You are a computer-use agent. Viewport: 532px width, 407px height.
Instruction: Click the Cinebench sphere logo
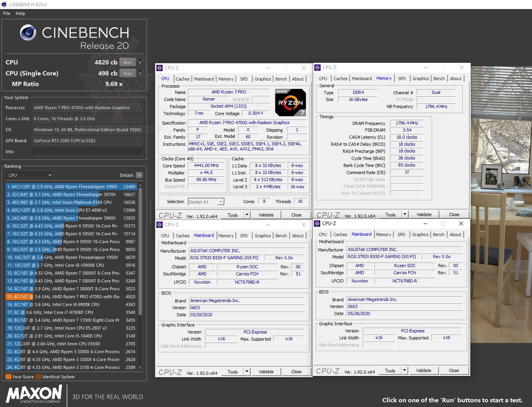point(28,33)
